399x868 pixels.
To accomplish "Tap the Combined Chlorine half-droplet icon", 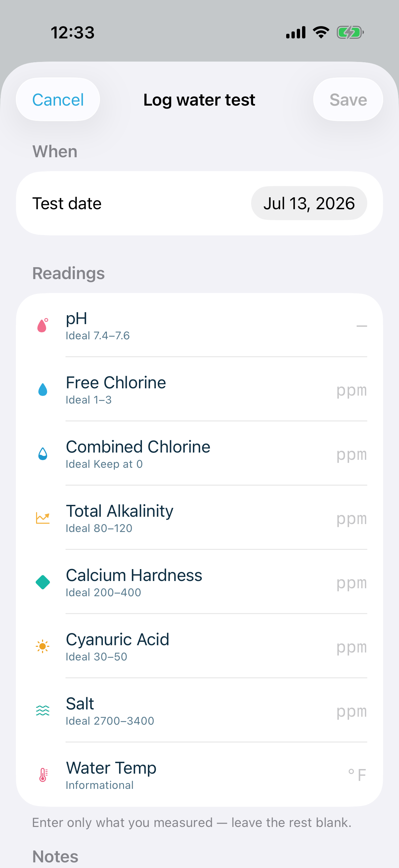I will point(43,454).
